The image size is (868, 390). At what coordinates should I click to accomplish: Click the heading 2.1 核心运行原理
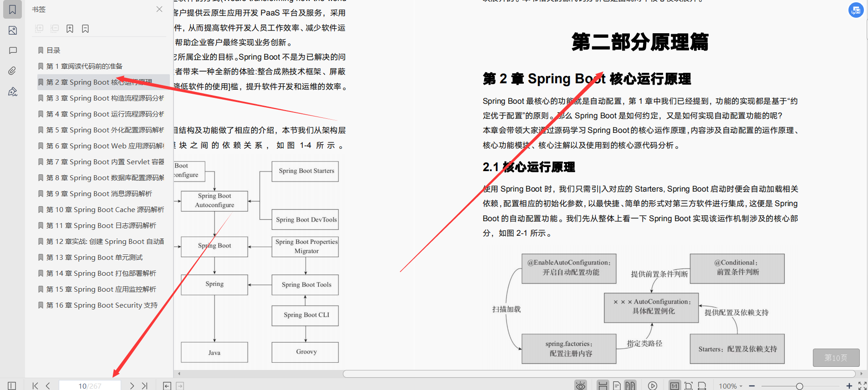click(529, 167)
